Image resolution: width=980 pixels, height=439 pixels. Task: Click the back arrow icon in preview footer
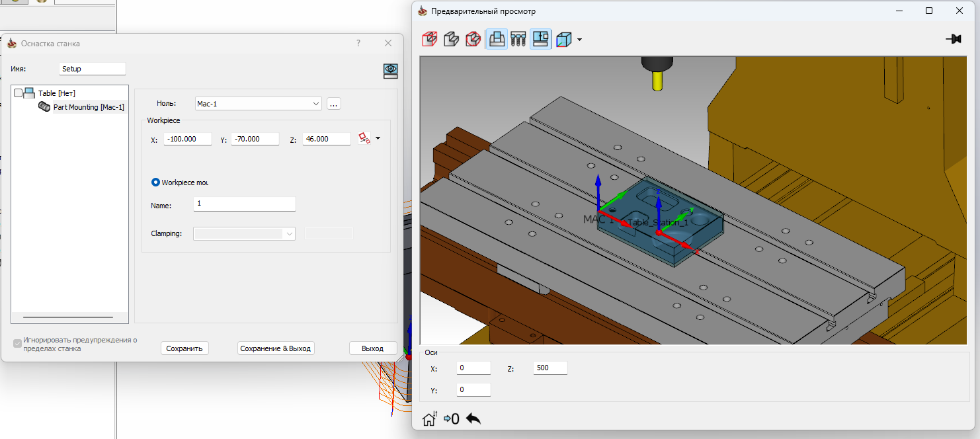(473, 419)
